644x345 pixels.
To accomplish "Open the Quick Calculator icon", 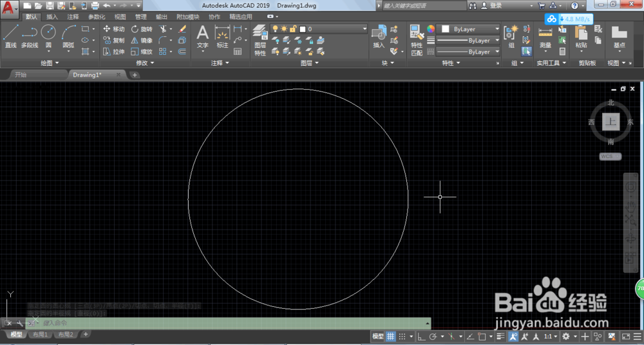I will point(562,52).
